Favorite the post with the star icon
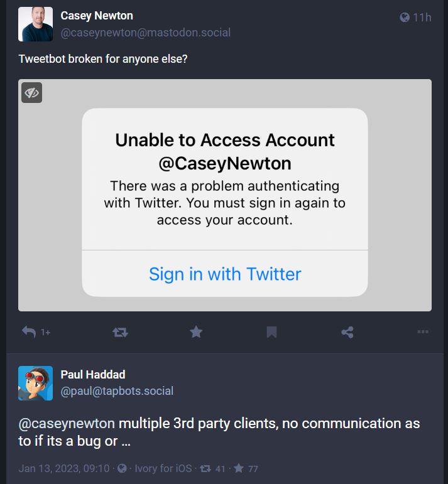 click(x=196, y=332)
